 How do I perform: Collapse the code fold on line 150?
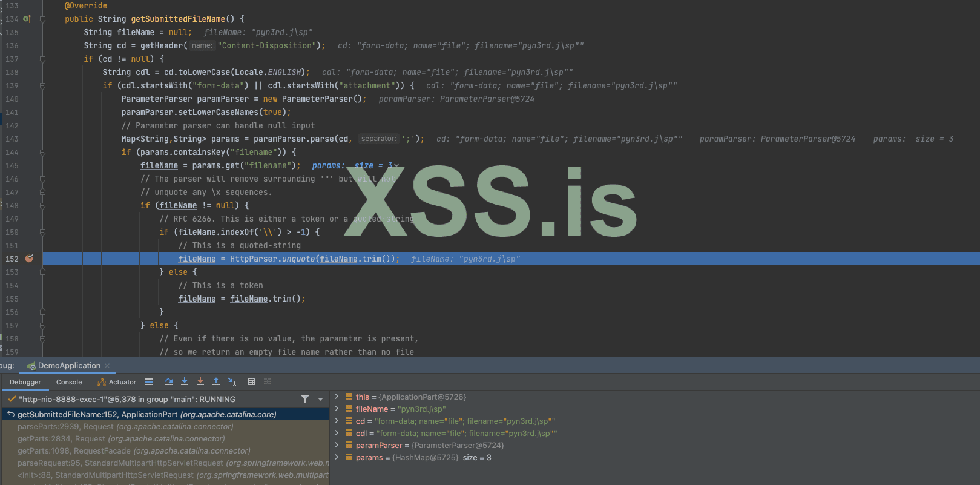[42, 232]
